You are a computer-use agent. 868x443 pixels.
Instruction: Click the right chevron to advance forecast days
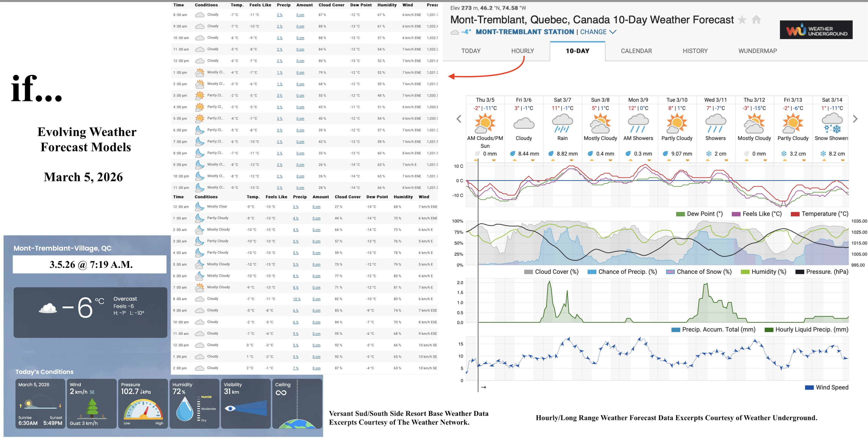[x=855, y=119]
